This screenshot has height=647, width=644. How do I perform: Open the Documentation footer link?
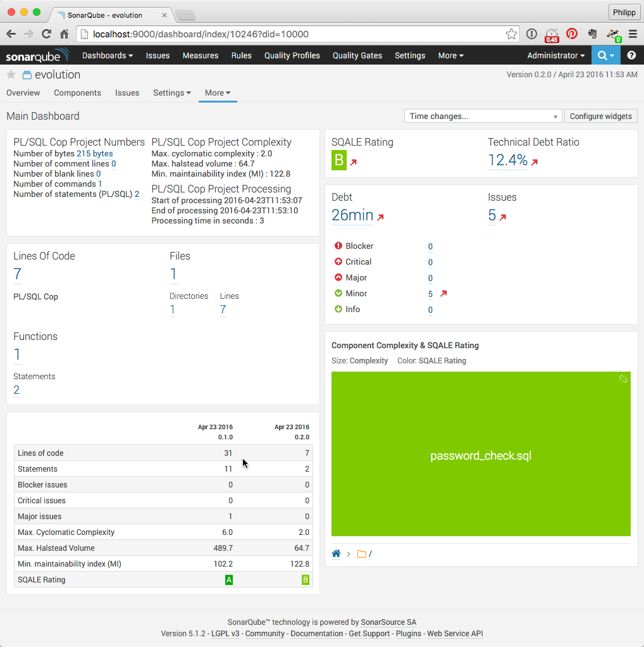tap(317, 634)
